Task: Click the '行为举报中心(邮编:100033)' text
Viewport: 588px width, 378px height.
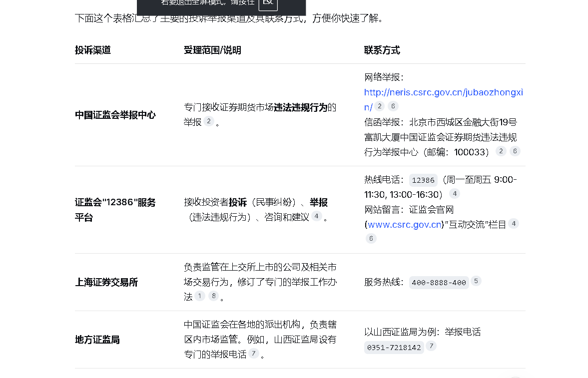Action: (x=427, y=152)
